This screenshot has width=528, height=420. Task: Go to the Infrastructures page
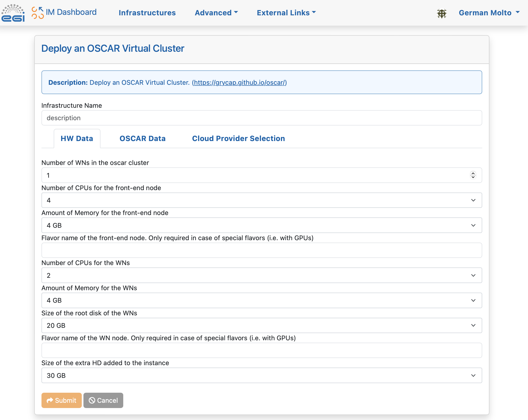(x=147, y=13)
